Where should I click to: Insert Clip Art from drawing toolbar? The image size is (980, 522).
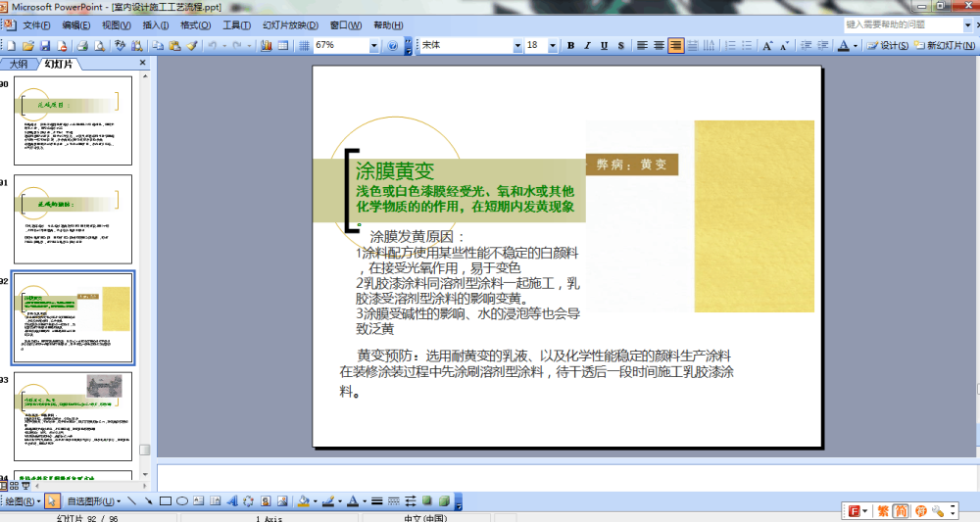(266, 500)
